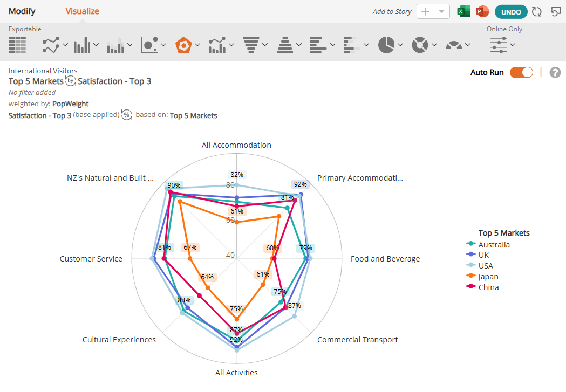Expand the gauge chart options arrow
The width and height of the screenshot is (566, 392).
[x=468, y=45]
